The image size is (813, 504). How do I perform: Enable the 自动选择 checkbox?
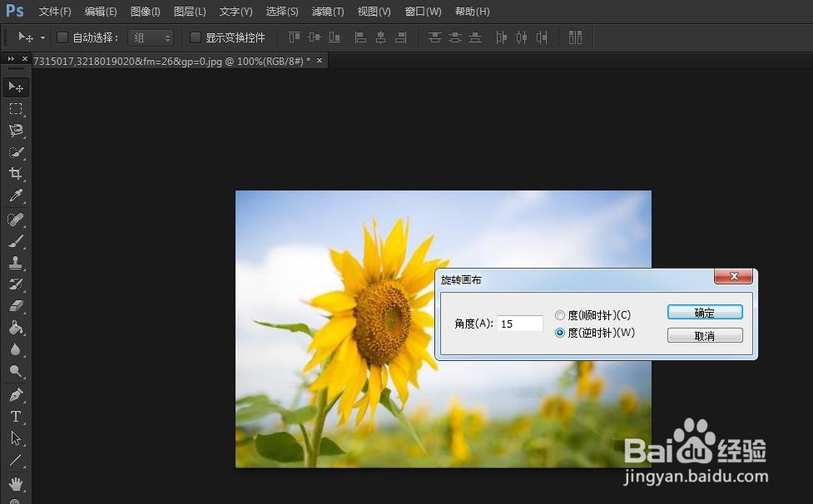(62, 37)
